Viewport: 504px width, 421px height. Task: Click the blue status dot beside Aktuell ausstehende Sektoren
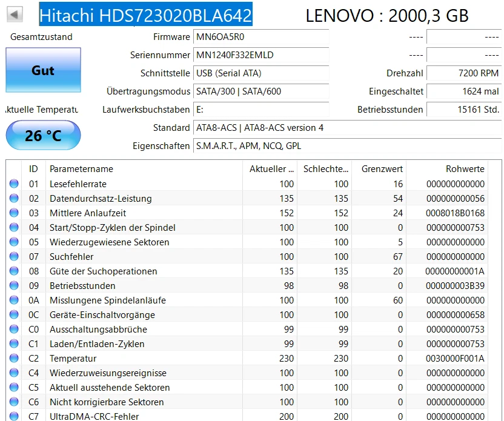click(x=14, y=388)
